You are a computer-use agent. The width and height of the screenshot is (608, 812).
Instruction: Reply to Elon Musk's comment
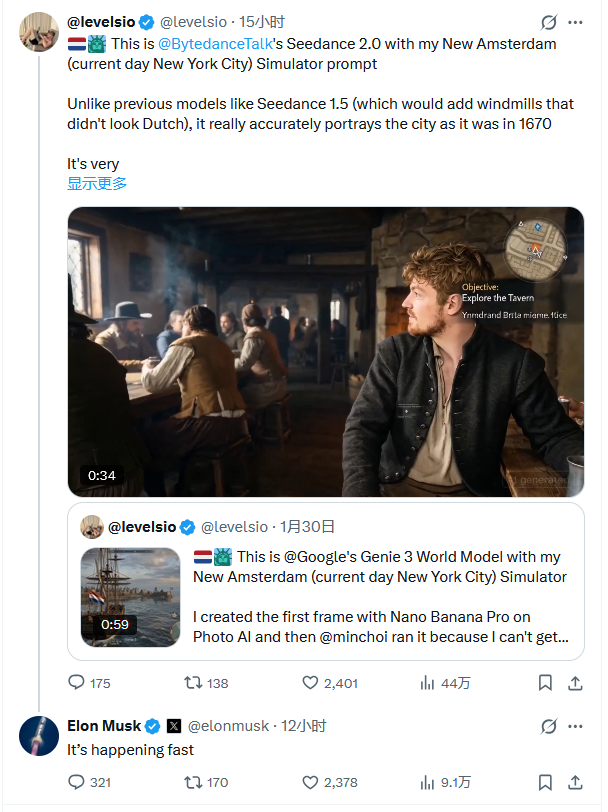(x=77, y=782)
